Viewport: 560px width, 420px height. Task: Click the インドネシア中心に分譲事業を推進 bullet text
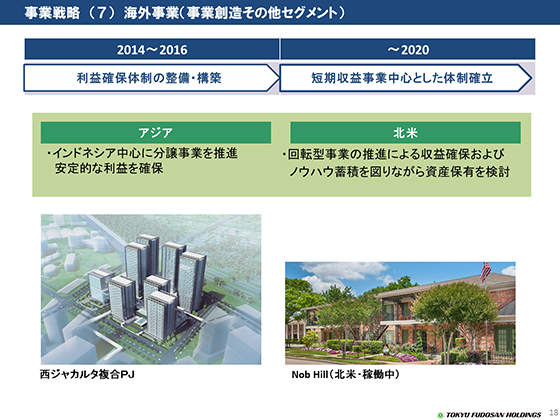pos(142,153)
